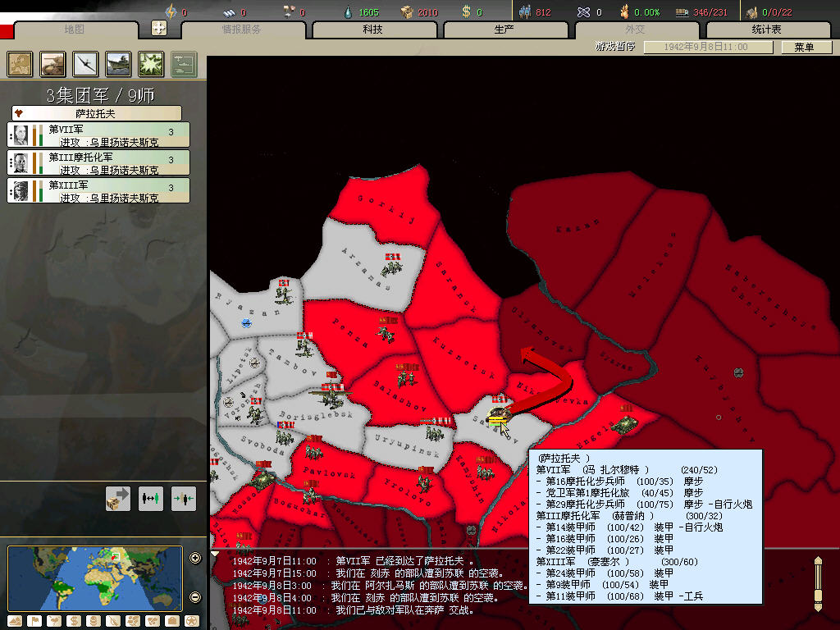The height and width of the screenshot is (630, 840).
Task: Switch to the 生产 production tab
Action: pyautogui.click(x=504, y=30)
